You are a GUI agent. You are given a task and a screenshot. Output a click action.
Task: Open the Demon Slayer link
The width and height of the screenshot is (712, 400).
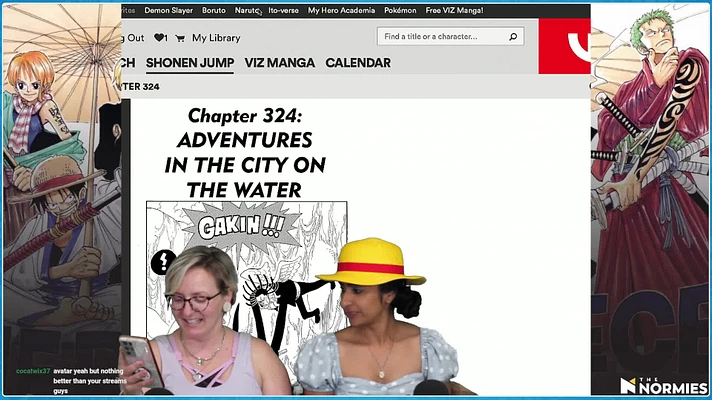[168, 10]
